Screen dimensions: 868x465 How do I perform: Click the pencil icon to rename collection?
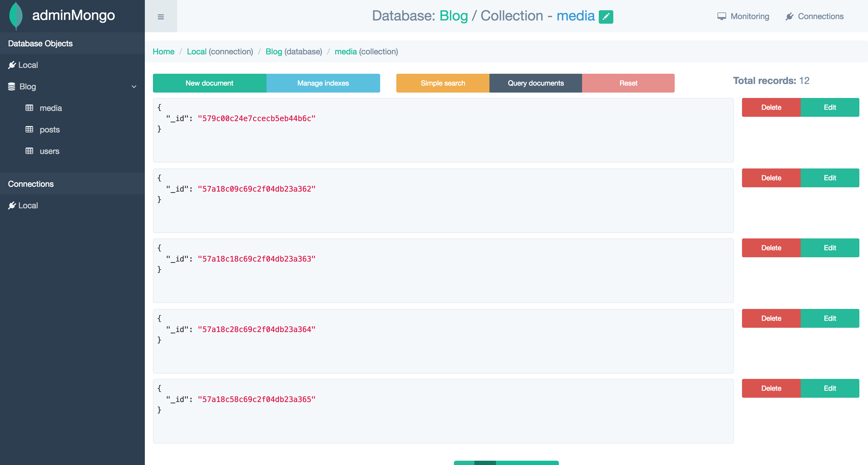pyautogui.click(x=606, y=16)
